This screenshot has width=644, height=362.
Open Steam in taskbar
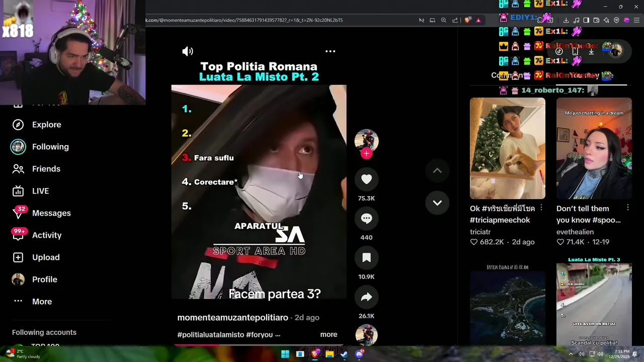[x=344, y=354]
